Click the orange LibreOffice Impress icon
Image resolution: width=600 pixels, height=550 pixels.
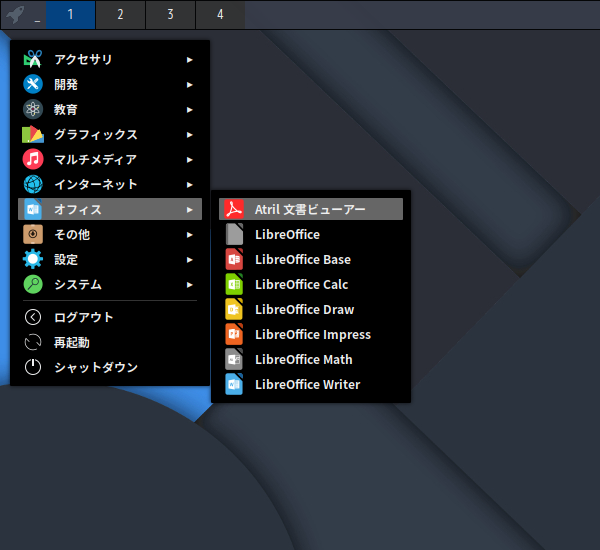(234, 335)
